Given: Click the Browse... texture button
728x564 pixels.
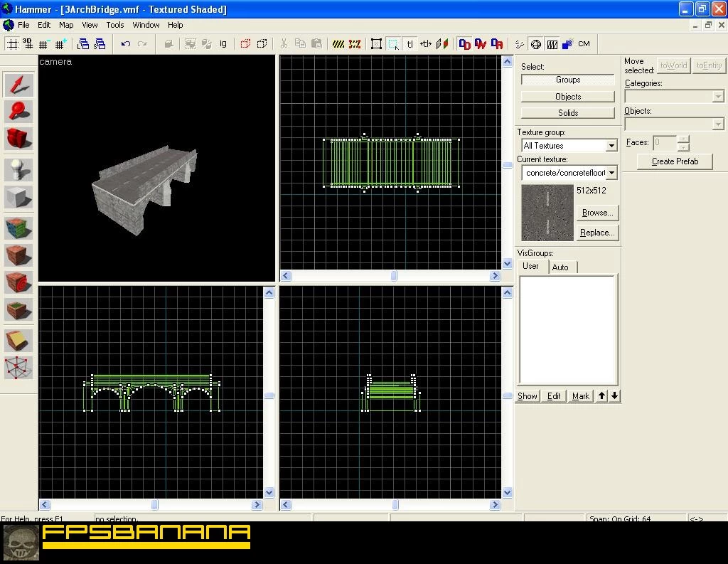Looking at the screenshot, I should point(597,213).
